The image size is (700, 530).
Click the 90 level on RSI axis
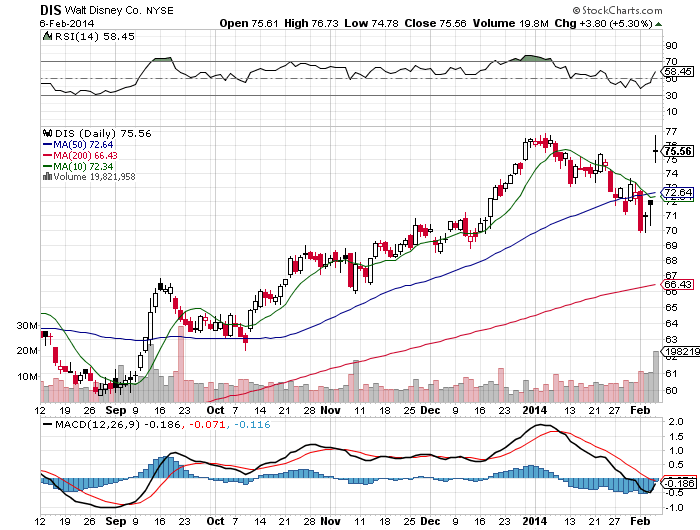pyautogui.click(x=671, y=45)
